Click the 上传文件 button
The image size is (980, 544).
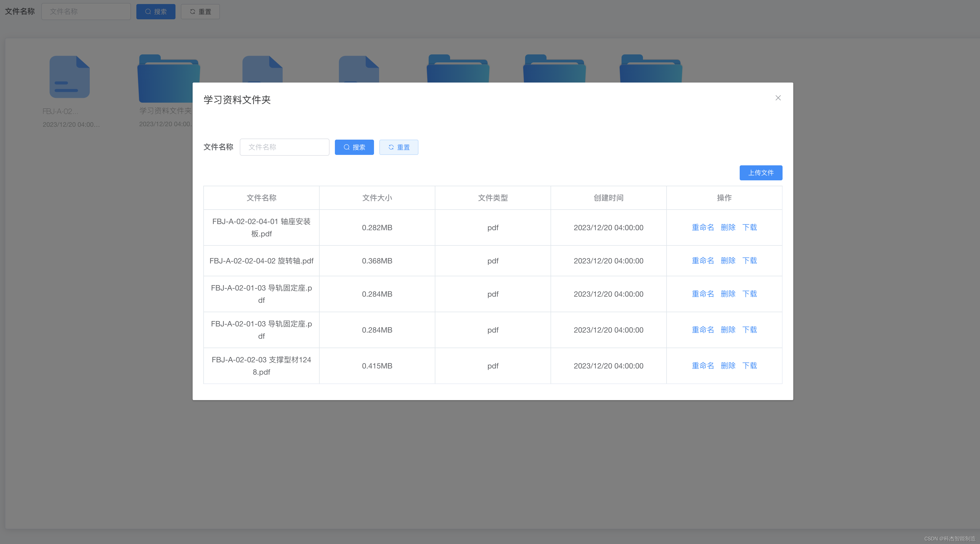(x=761, y=173)
